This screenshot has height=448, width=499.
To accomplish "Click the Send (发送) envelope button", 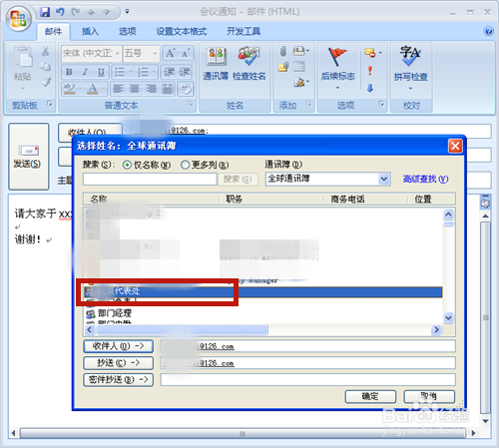I will coord(29,157).
